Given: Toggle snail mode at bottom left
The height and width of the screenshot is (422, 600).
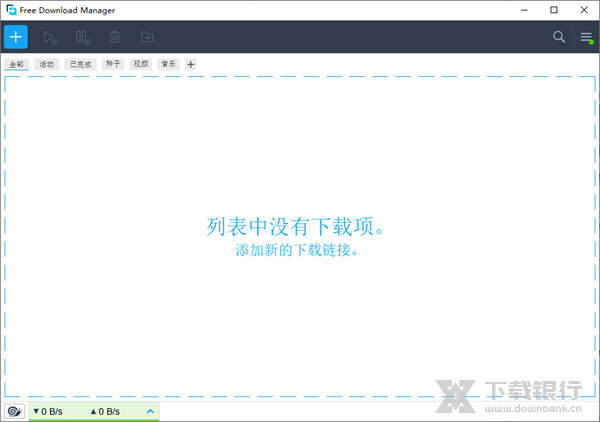Looking at the screenshot, I should pyautogui.click(x=15, y=411).
